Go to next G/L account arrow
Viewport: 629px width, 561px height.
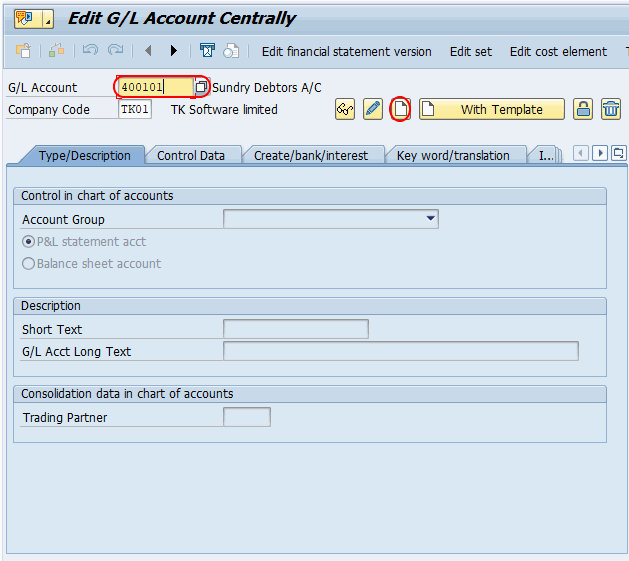click(x=173, y=51)
